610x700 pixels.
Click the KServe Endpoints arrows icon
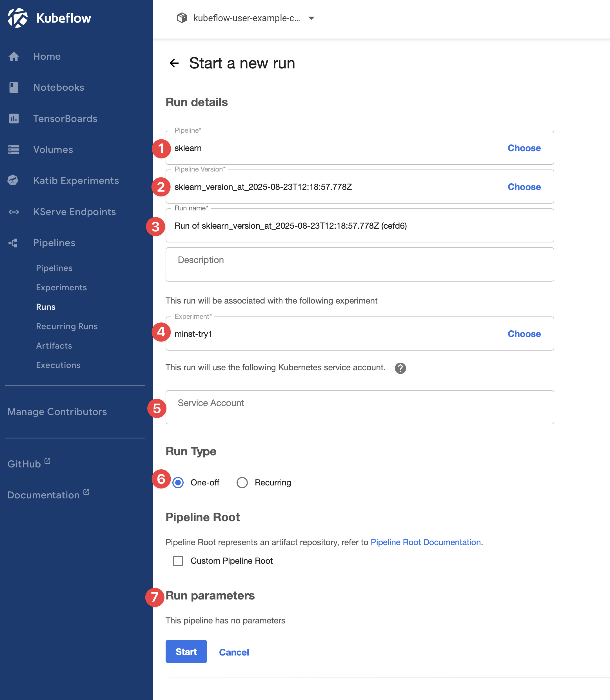tap(14, 212)
